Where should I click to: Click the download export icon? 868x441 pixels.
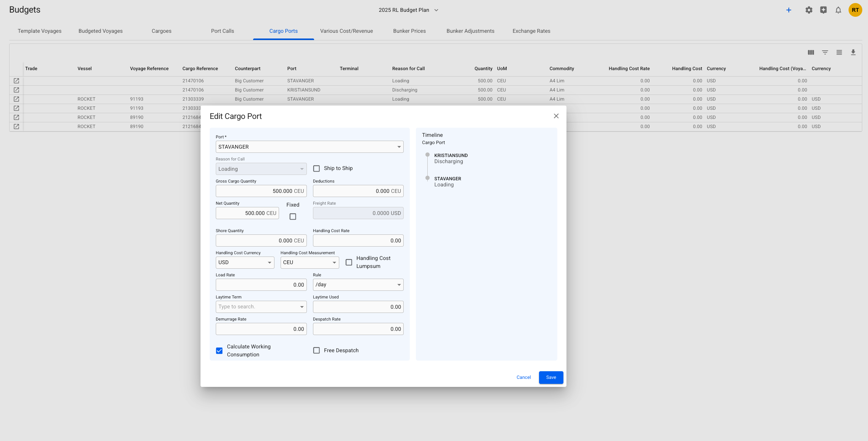[853, 53]
